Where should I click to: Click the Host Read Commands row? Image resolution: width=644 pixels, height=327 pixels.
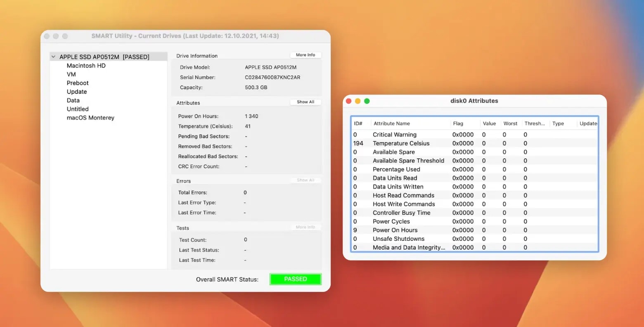pos(475,195)
